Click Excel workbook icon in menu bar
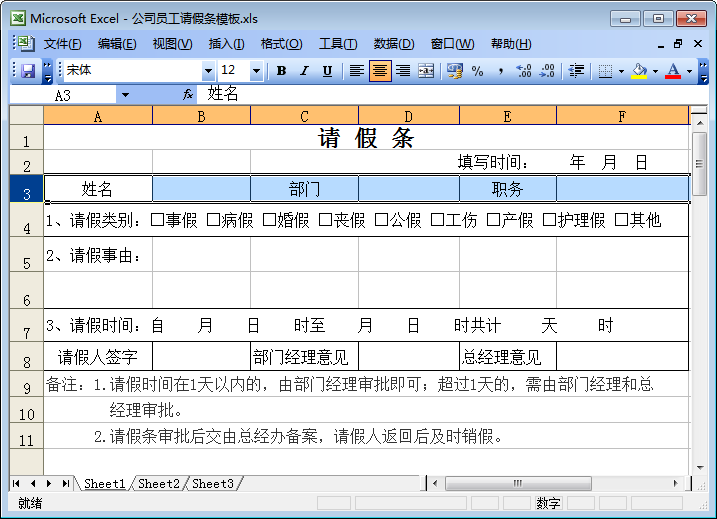The image size is (717, 519). [25, 43]
